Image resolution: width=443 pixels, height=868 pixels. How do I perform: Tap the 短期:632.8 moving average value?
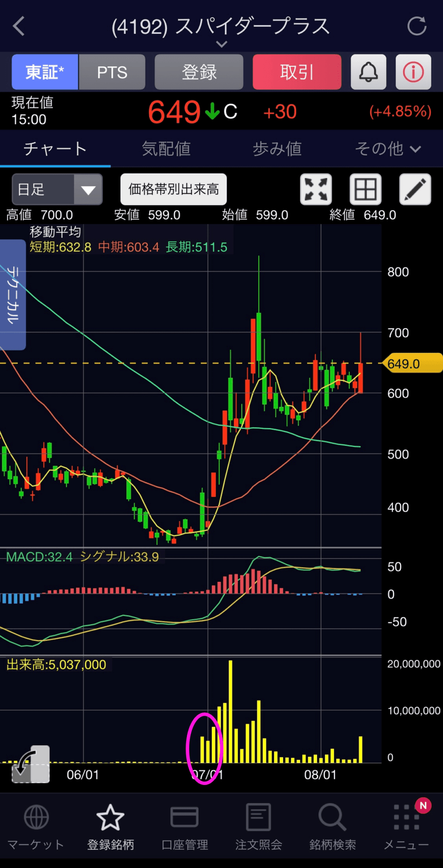pos(60,247)
